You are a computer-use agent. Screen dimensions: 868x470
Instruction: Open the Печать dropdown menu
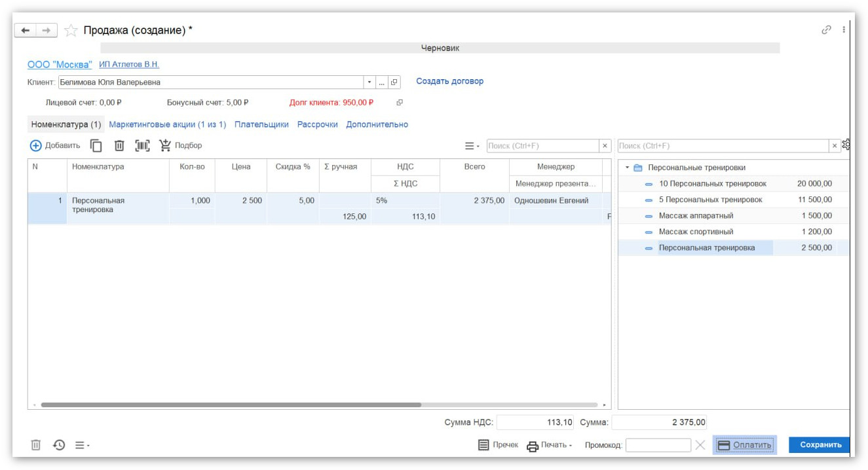coord(550,445)
